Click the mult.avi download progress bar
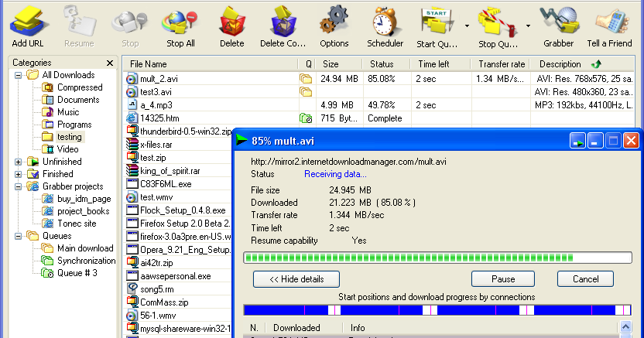 (x=437, y=258)
